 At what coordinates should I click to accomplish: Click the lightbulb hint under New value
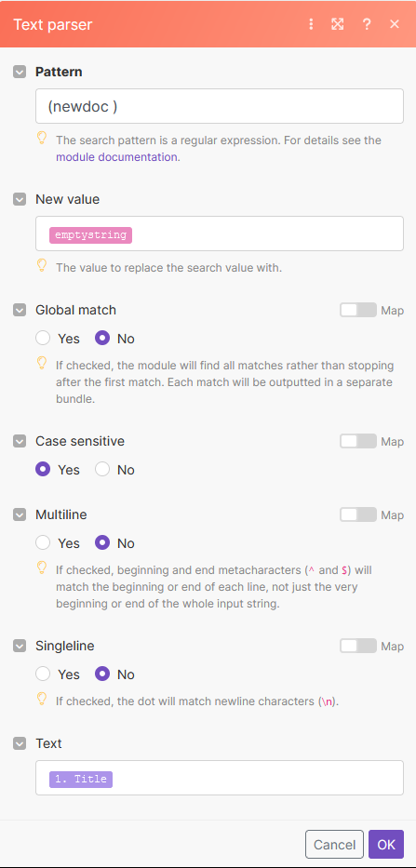[42, 266]
